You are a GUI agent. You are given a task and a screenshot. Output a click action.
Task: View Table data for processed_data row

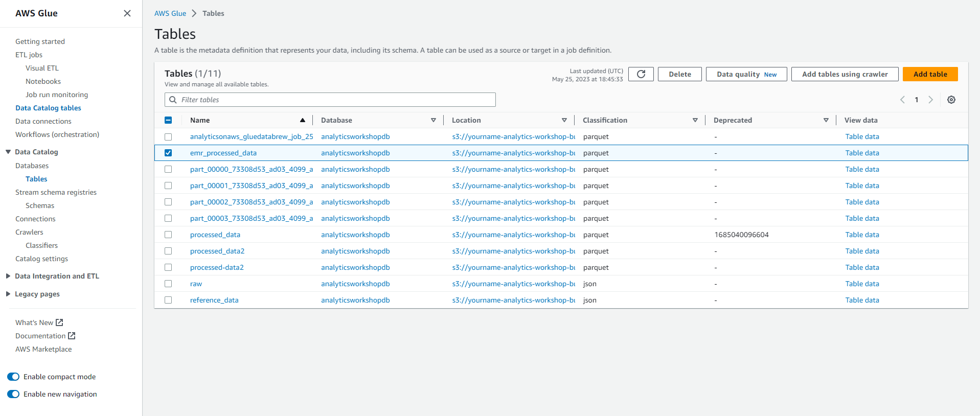[x=862, y=235]
